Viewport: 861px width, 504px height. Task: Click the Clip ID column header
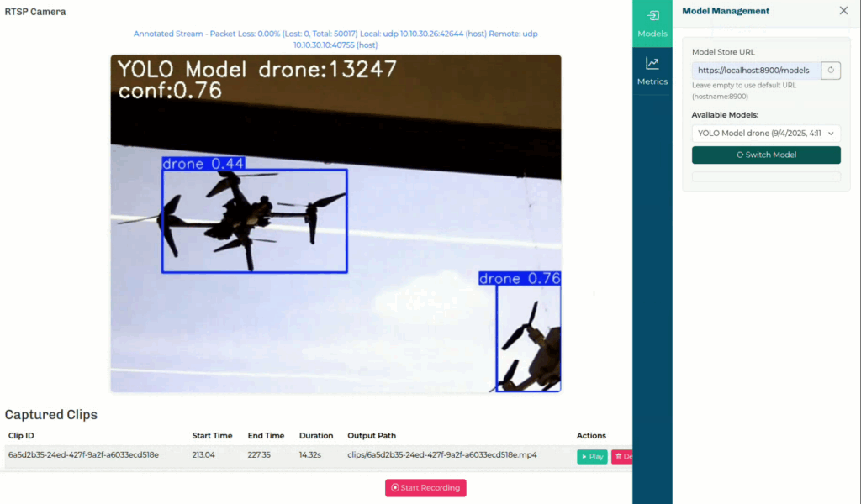[x=21, y=436]
